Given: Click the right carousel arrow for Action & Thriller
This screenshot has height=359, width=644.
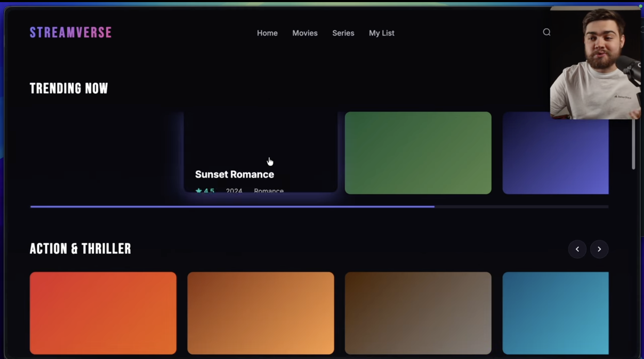Looking at the screenshot, I should click(599, 249).
